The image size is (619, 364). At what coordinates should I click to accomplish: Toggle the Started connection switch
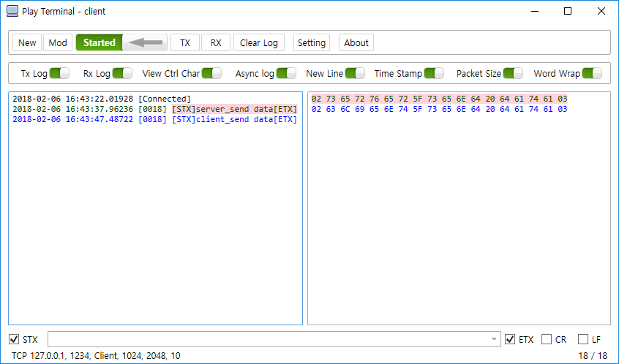point(121,42)
